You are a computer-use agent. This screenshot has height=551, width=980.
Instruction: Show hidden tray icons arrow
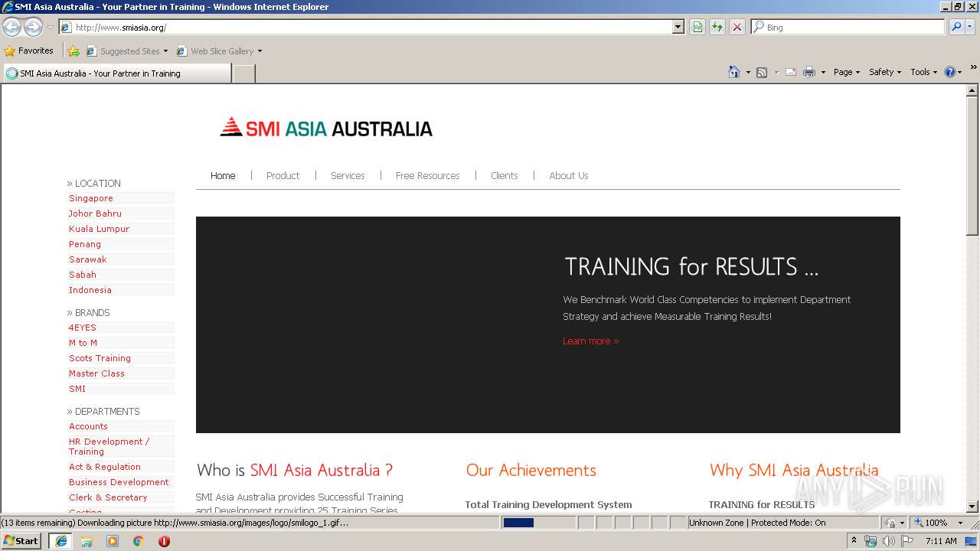coord(854,541)
